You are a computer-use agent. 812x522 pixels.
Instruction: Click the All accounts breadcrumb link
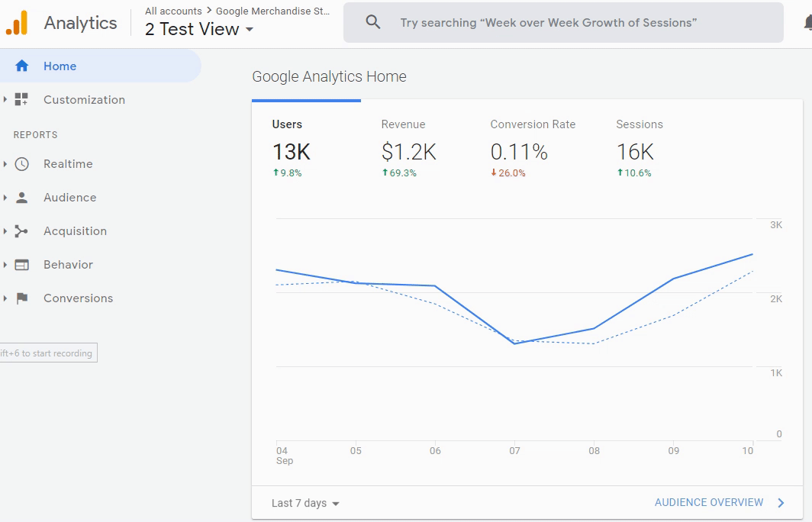click(173, 11)
